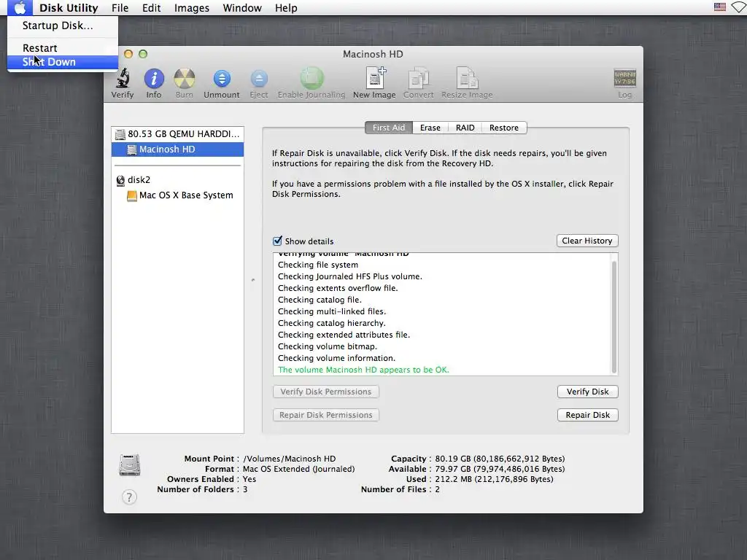Click the Mac OS Extended (Journaled) format value
The width and height of the screenshot is (747, 560).
click(298, 469)
